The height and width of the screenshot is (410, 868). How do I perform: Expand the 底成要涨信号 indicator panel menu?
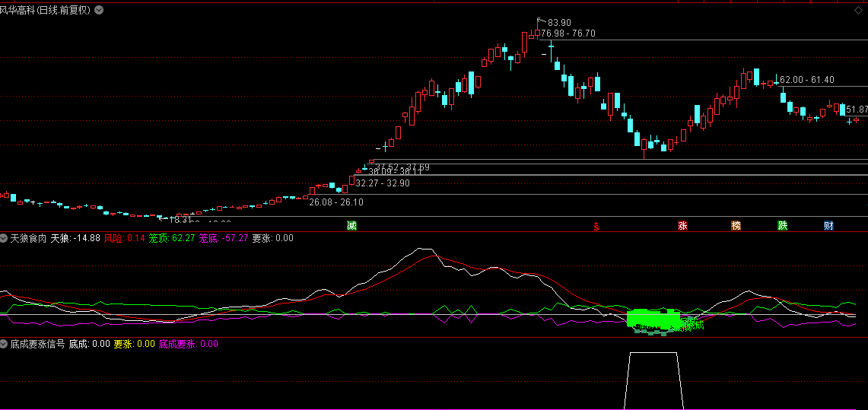click(x=5, y=344)
